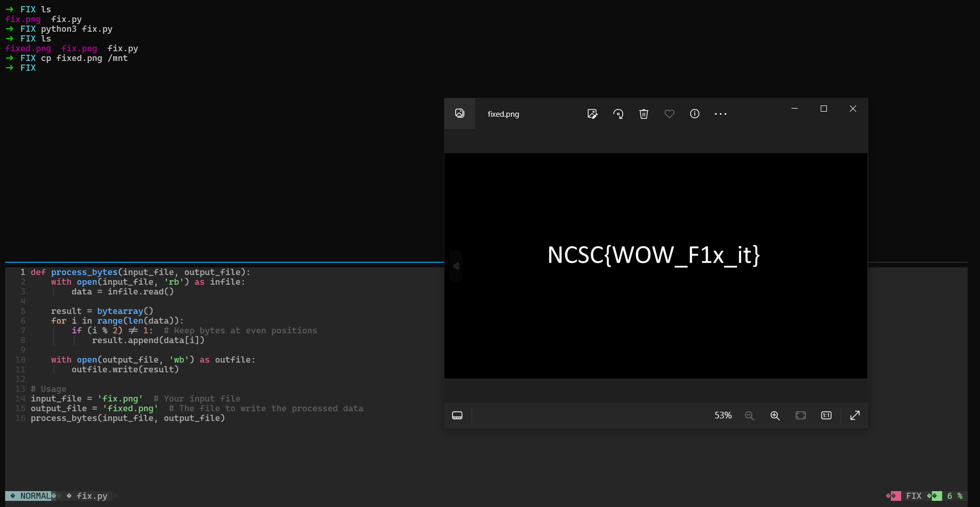The image size is (980, 507).
Task: Select the Edit image tool
Action: [x=592, y=114]
